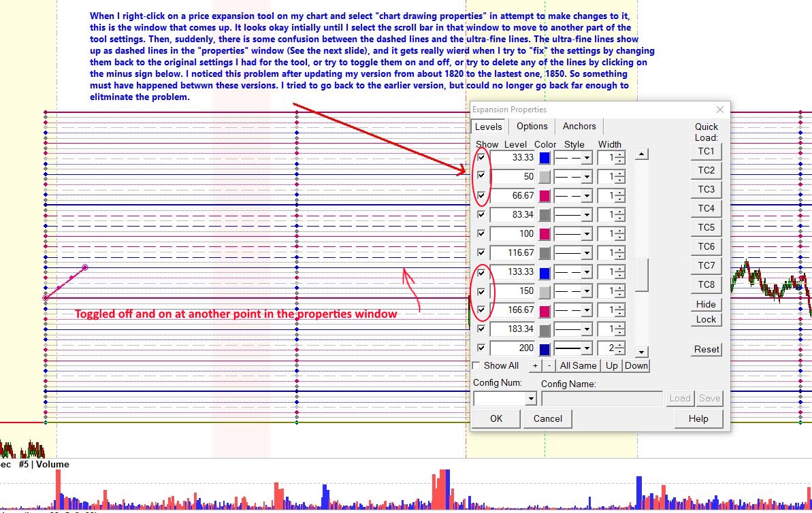Confirm with the OK button
Viewport: 812px width, 513px height.
pyautogui.click(x=496, y=419)
